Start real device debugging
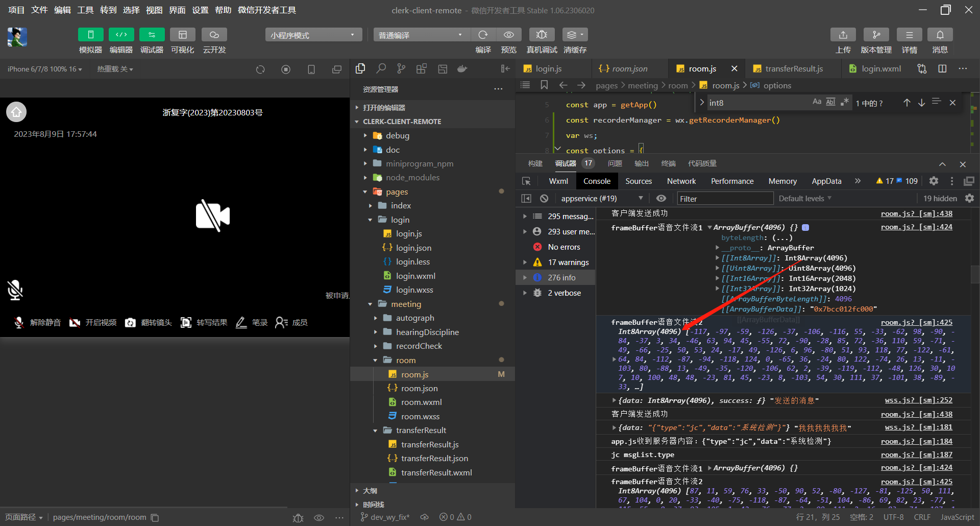The image size is (980, 526). tap(542, 35)
